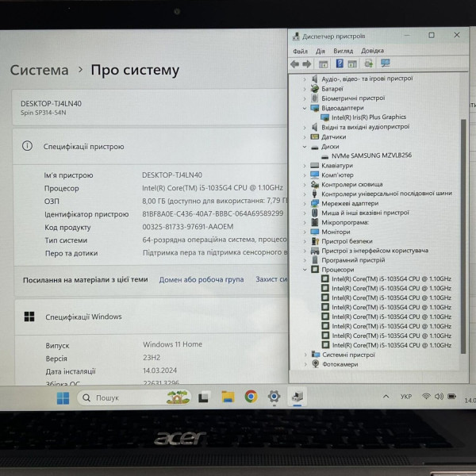Click the Батареї battery icon
This screenshot has height=476, width=476.
click(x=315, y=89)
